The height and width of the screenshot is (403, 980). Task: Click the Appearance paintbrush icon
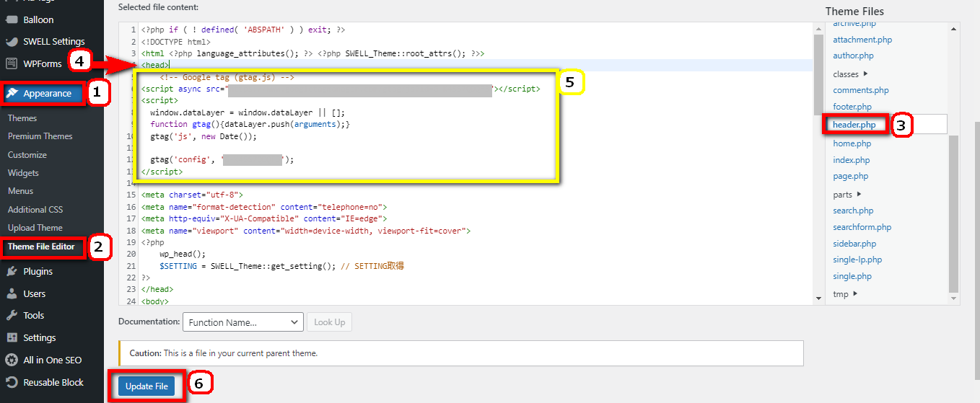point(12,93)
